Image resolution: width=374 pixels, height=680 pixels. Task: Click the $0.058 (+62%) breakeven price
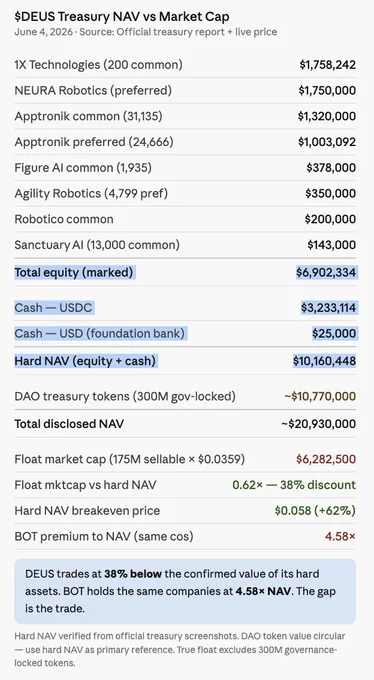(315, 510)
